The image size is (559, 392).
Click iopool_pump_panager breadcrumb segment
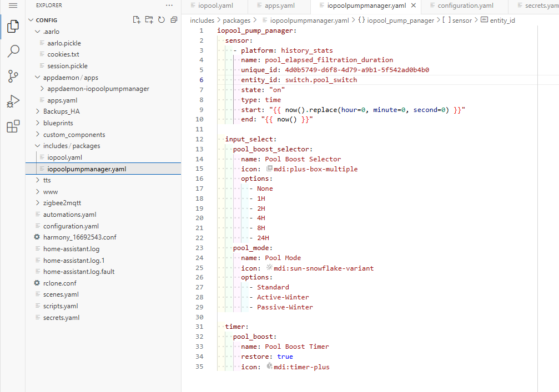[400, 21]
